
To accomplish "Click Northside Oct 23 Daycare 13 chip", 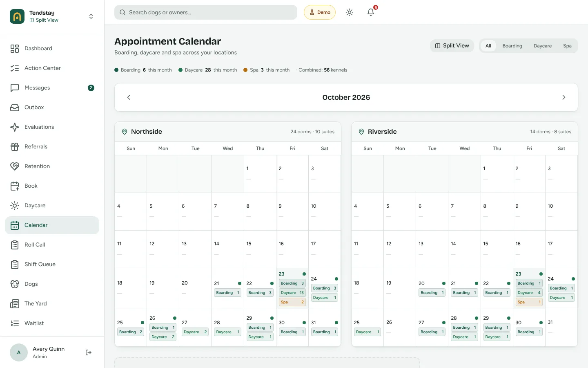I will [292, 293].
